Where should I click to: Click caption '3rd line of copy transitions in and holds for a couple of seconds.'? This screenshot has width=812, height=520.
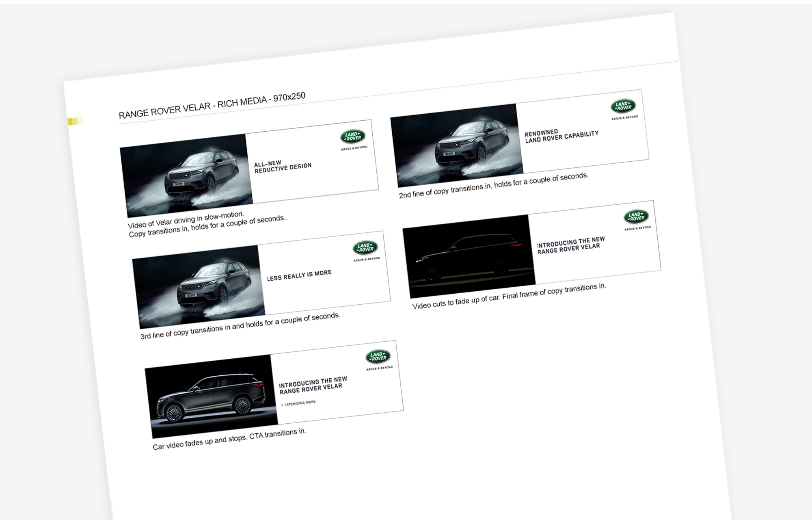[240, 326]
